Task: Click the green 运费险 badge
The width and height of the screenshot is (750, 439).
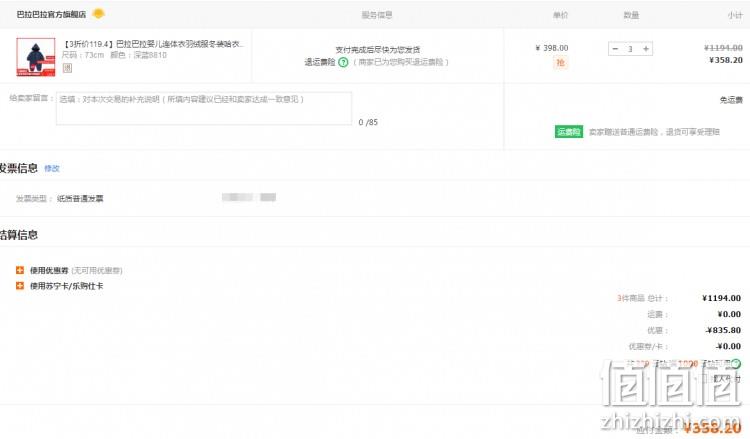Action: point(569,132)
